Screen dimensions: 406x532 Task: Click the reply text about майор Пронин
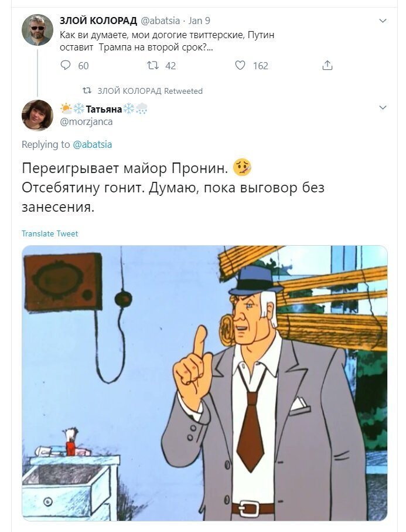173,188
